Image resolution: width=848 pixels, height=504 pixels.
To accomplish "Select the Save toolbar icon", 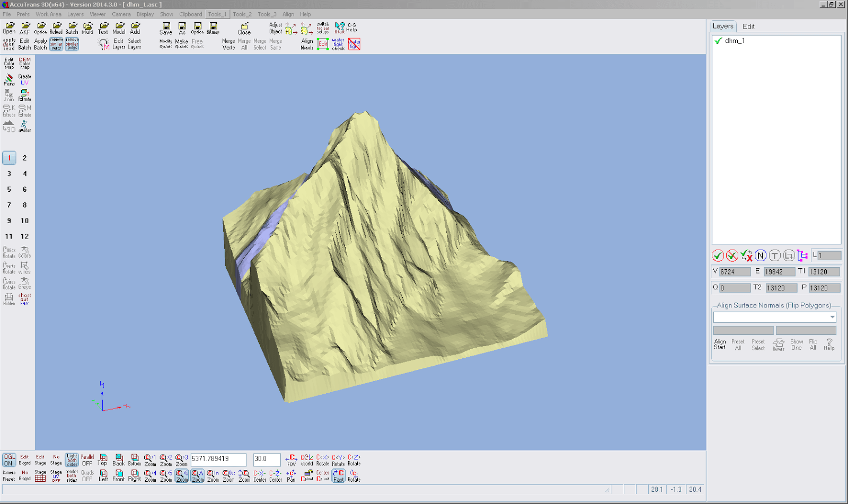I will 166,29.
